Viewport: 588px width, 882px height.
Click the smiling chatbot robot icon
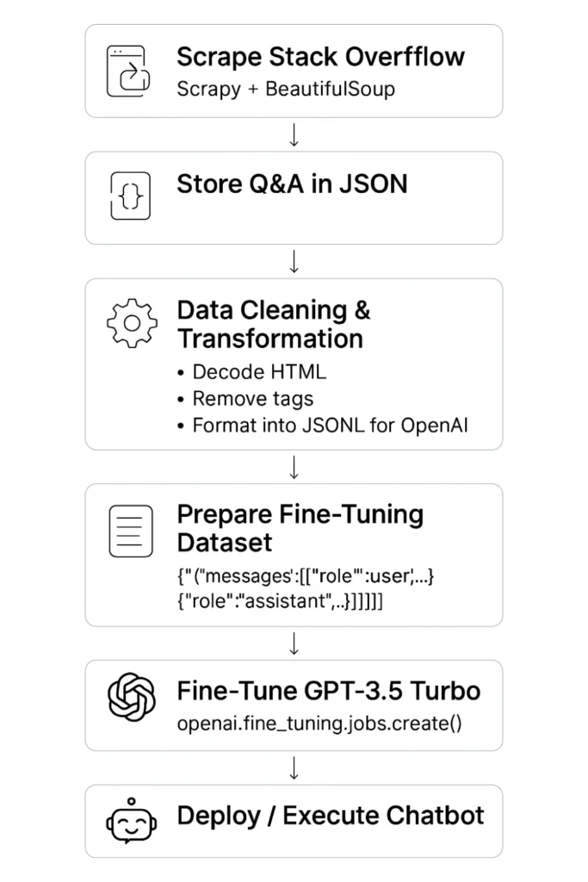coord(132,821)
